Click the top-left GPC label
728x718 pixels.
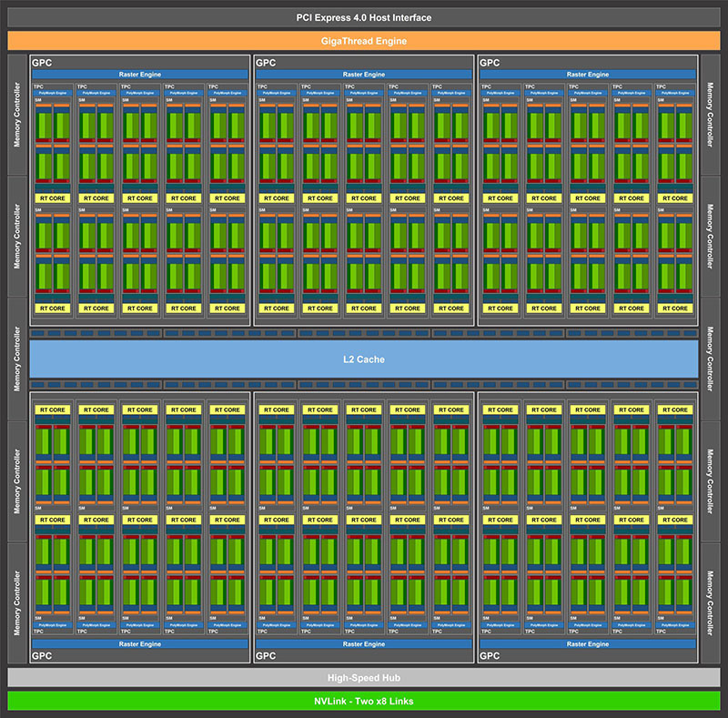(43, 63)
